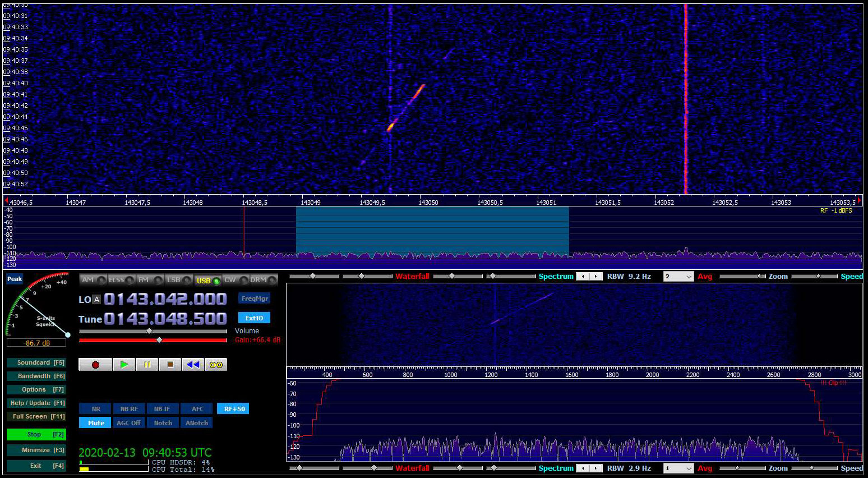
Task: Click the LO frequency display 0143.042.000
Action: tap(165, 300)
